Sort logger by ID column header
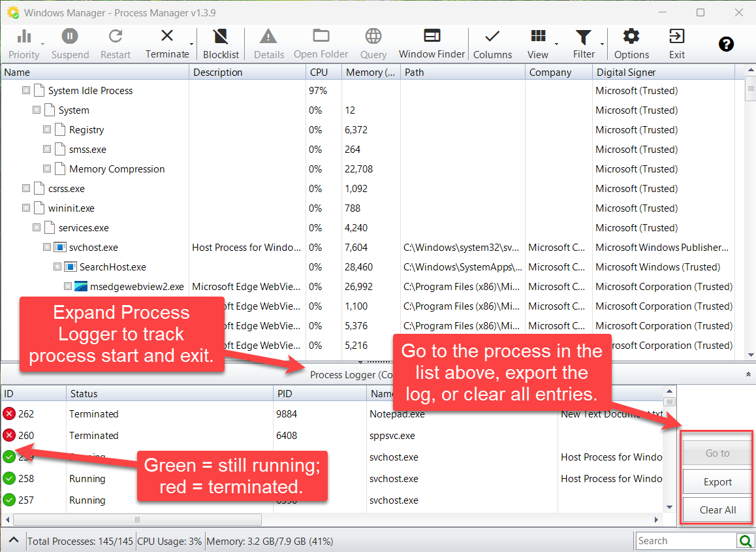 click(33, 394)
